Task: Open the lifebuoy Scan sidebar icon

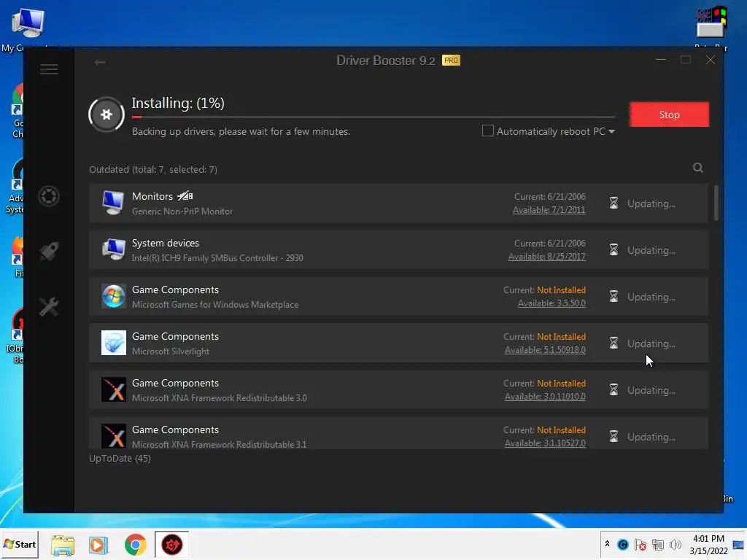Action: pos(49,196)
